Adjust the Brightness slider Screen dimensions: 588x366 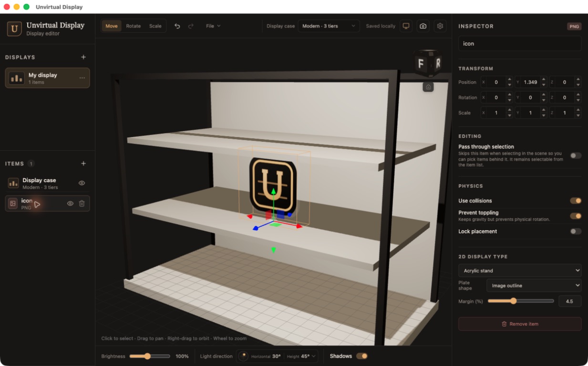[x=150, y=356]
